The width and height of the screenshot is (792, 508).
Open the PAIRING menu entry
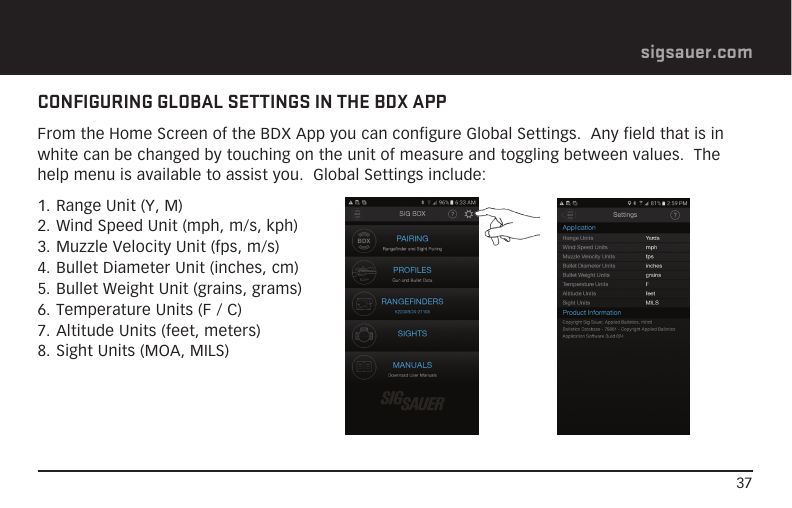point(412,241)
